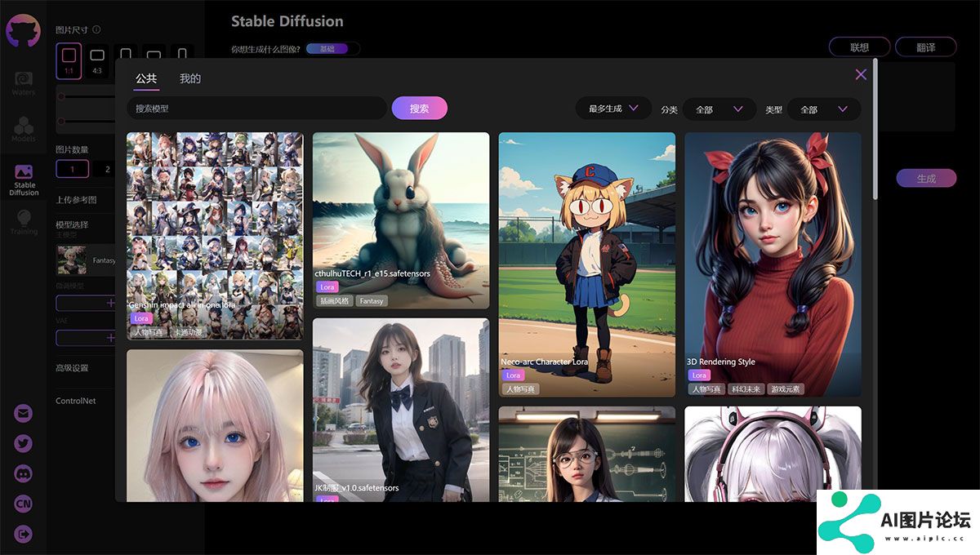
Task: Close the model picker with the X
Action: click(x=861, y=74)
